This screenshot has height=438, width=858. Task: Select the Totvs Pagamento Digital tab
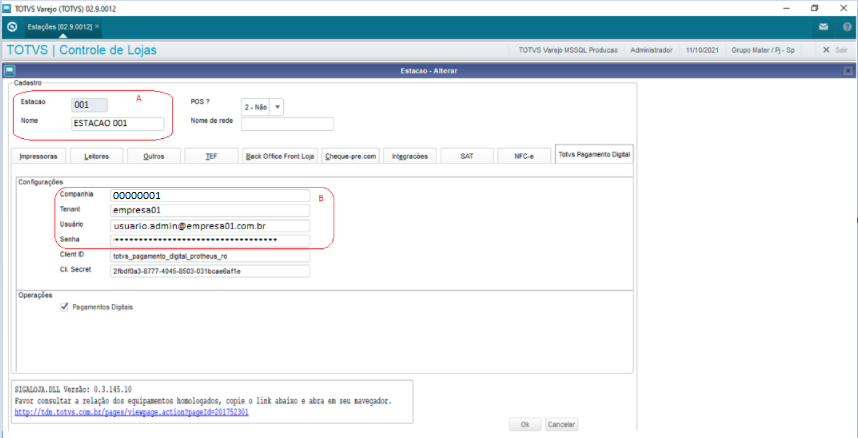[x=594, y=154]
